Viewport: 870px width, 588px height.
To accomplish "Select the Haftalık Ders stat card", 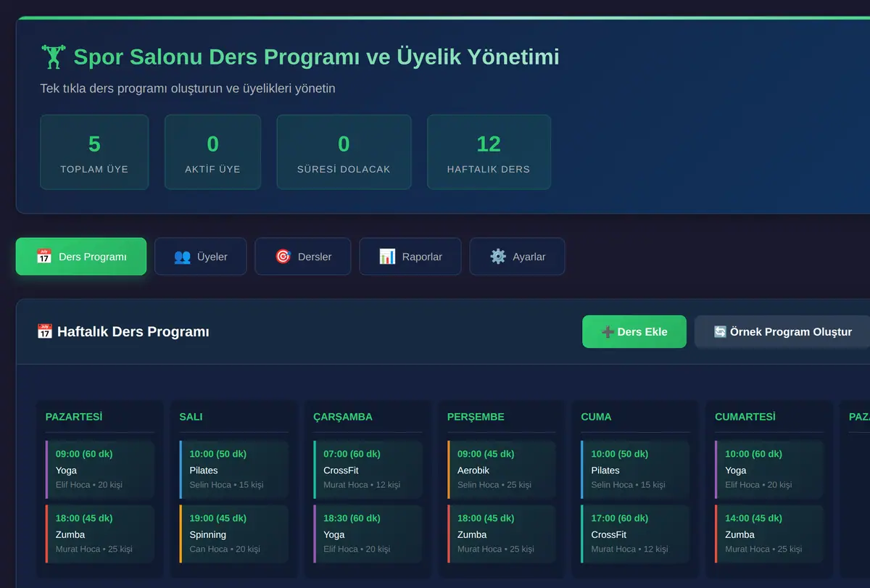I will [489, 152].
